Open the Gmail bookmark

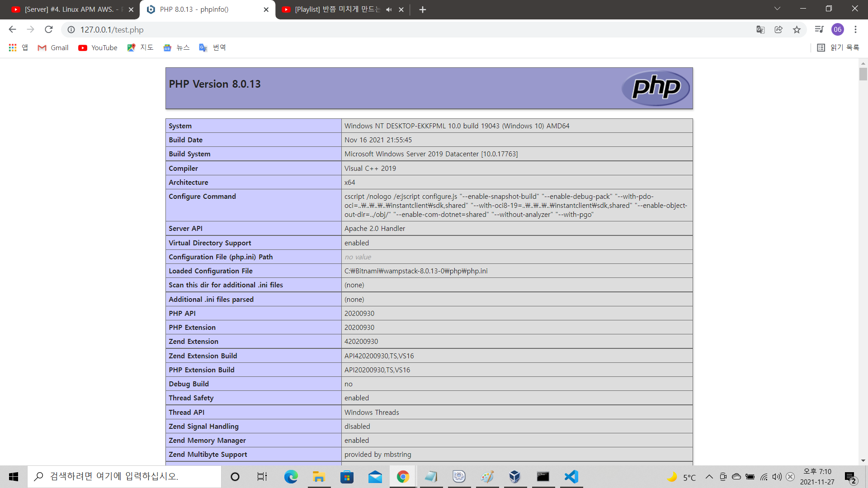coord(53,47)
